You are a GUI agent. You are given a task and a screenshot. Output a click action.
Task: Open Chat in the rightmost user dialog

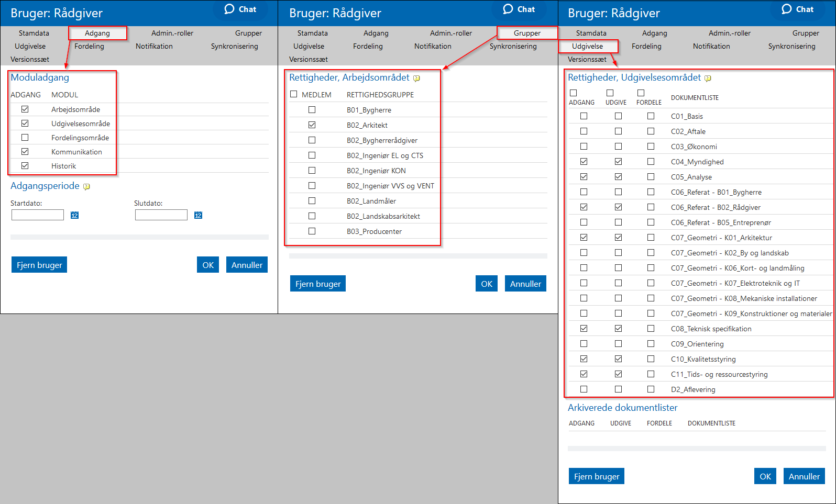(798, 9)
